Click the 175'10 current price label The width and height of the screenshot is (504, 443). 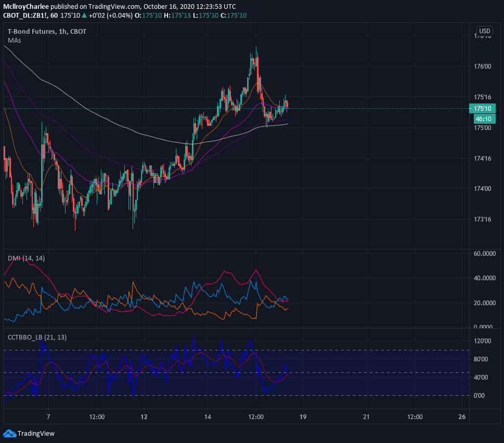coord(483,109)
